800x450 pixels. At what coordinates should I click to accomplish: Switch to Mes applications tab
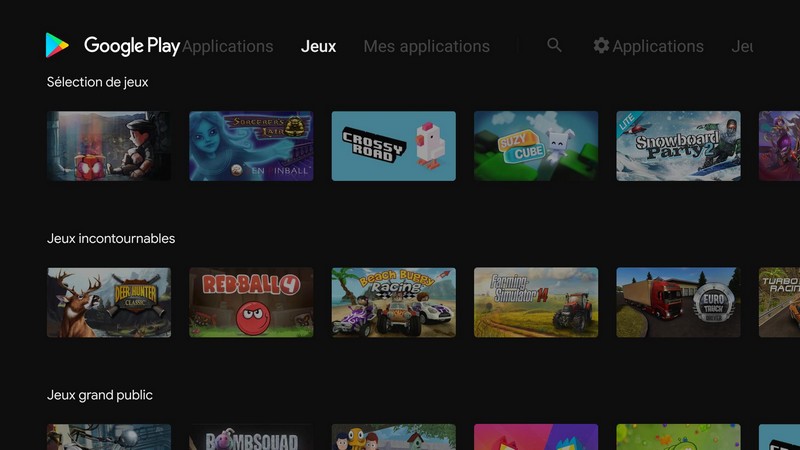[427, 46]
